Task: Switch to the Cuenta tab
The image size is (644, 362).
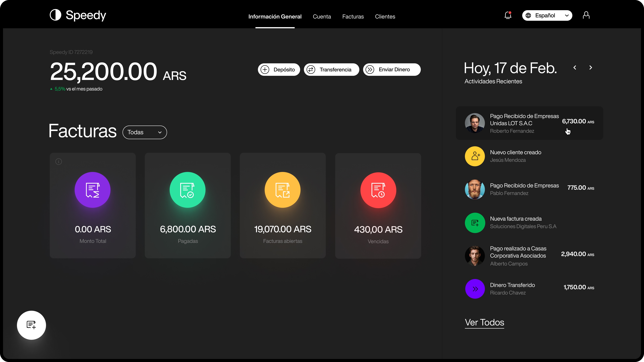Action: click(x=322, y=17)
